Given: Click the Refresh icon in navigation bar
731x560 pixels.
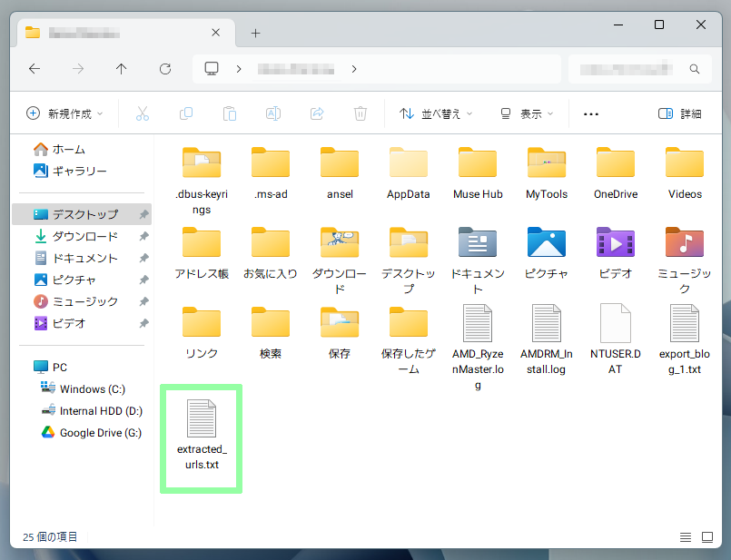Looking at the screenshot, I should (x=165, y=69).
